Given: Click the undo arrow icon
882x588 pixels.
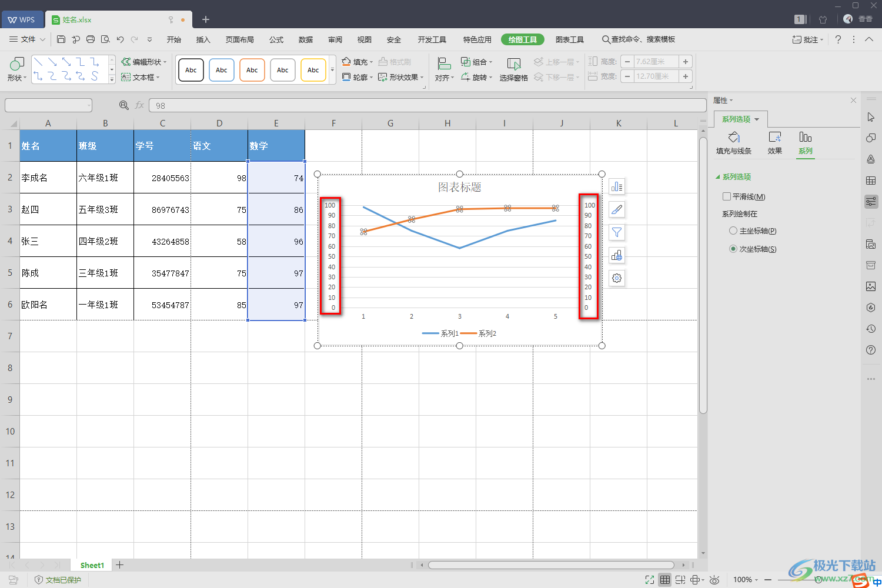Looking at the screenshot, I should pos(120,39).
